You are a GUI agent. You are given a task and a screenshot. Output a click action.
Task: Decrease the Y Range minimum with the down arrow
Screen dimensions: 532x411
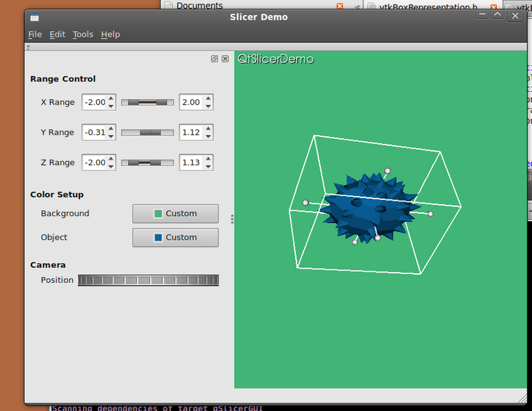click(112, 136)
